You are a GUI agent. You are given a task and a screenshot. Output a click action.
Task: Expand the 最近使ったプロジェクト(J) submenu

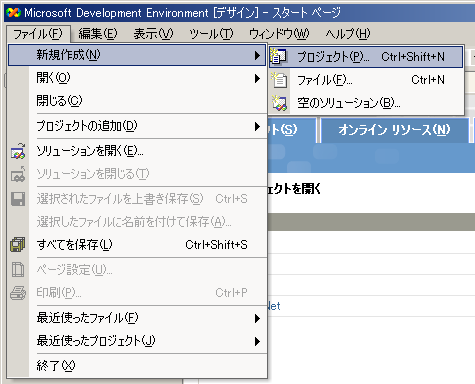point(137,341)
